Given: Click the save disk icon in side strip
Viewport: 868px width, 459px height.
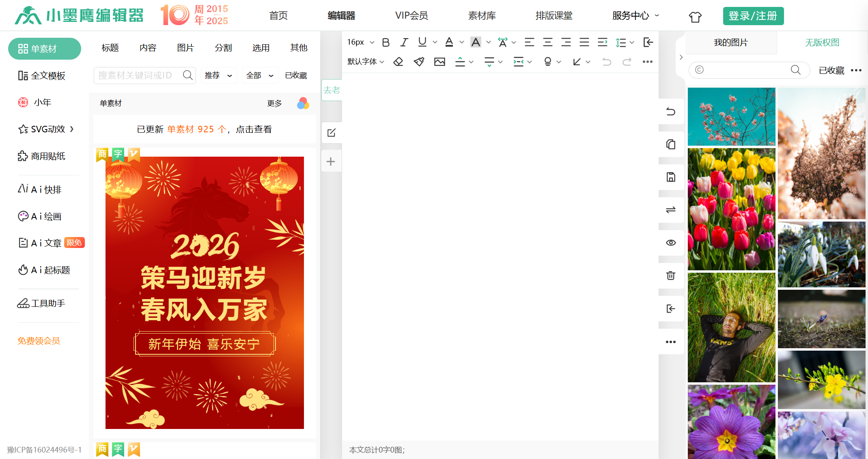Looking at the screenshot, I should pyautogui.click(x=671, y=177).
